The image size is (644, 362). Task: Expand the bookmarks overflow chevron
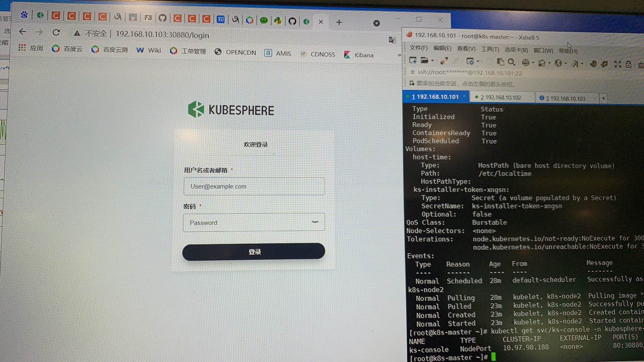[x=399, y=55]
